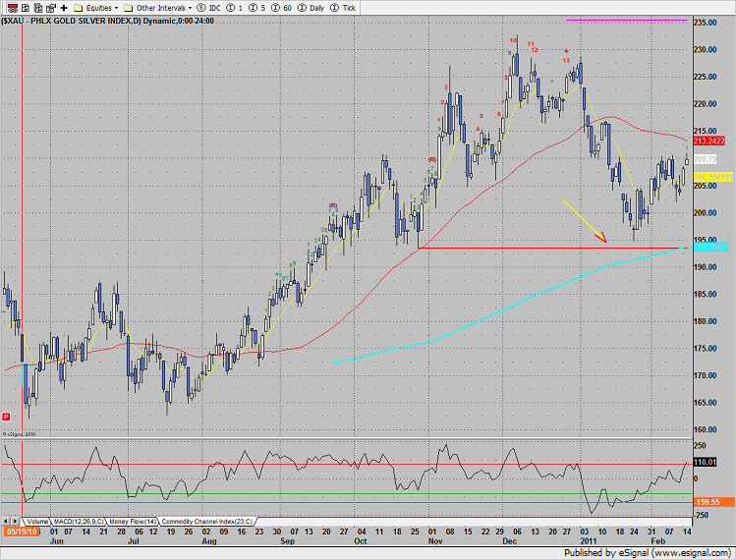Click the third toolbar layout icon
Screen dimensions: 736x560
(x=36, y=7)
